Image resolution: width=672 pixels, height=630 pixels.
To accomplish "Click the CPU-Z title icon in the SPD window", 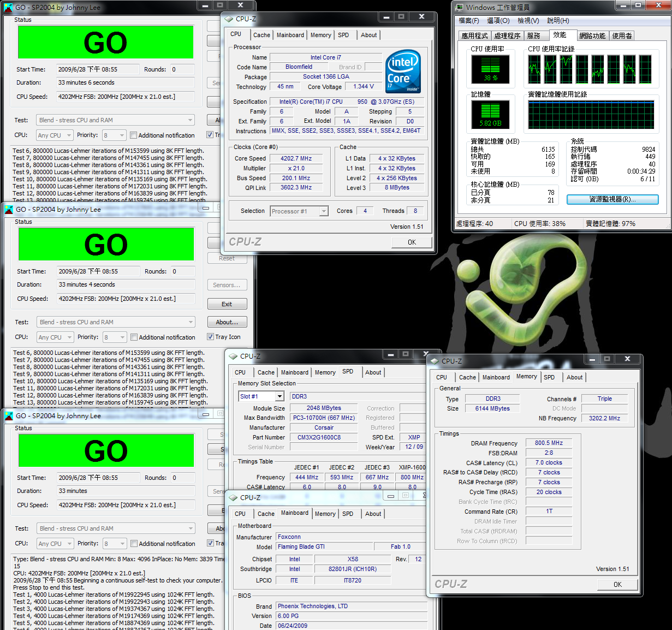I will (233, 356).
